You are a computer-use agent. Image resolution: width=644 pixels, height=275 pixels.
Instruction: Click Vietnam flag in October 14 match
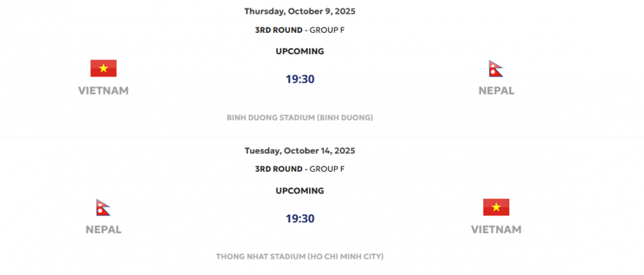(x=496, y=207)
